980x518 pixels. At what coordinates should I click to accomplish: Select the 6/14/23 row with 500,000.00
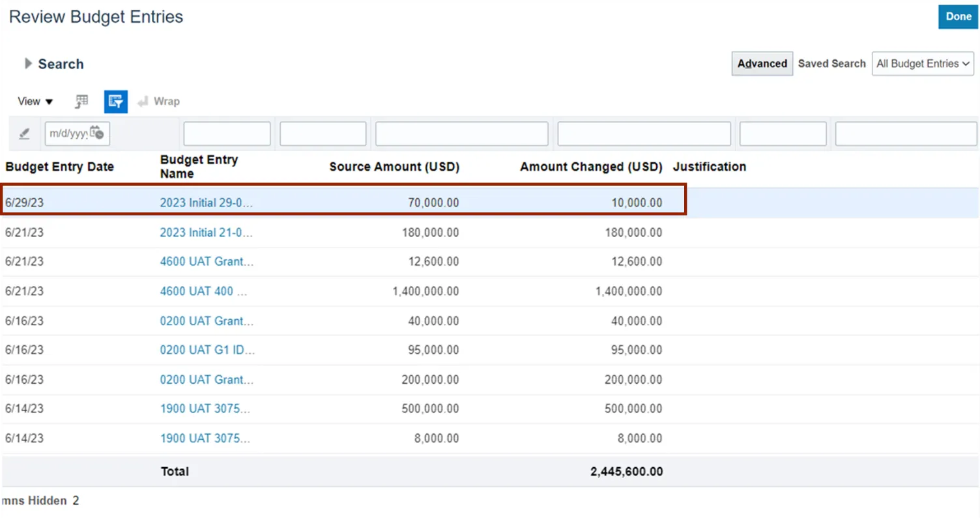coord(326,409)
